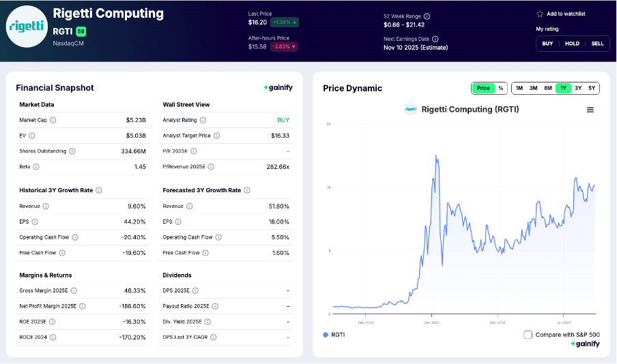Open the Shares Outstanding info icon
617x364 pixels.
pos(72,151)
